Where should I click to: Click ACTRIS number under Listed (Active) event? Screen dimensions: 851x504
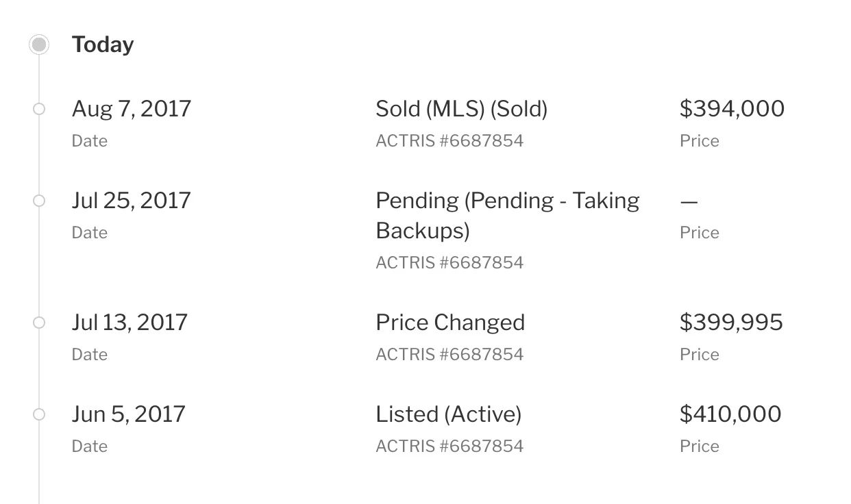tap(449, 446)
